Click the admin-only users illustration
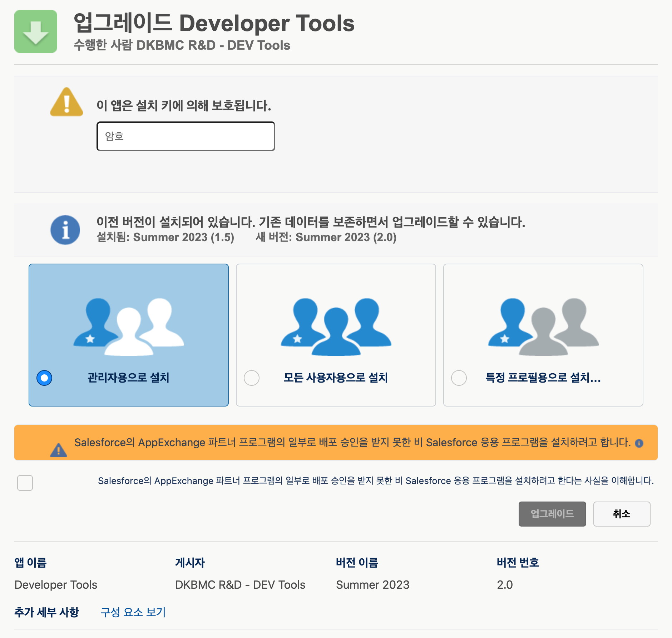 click(129, 327)
